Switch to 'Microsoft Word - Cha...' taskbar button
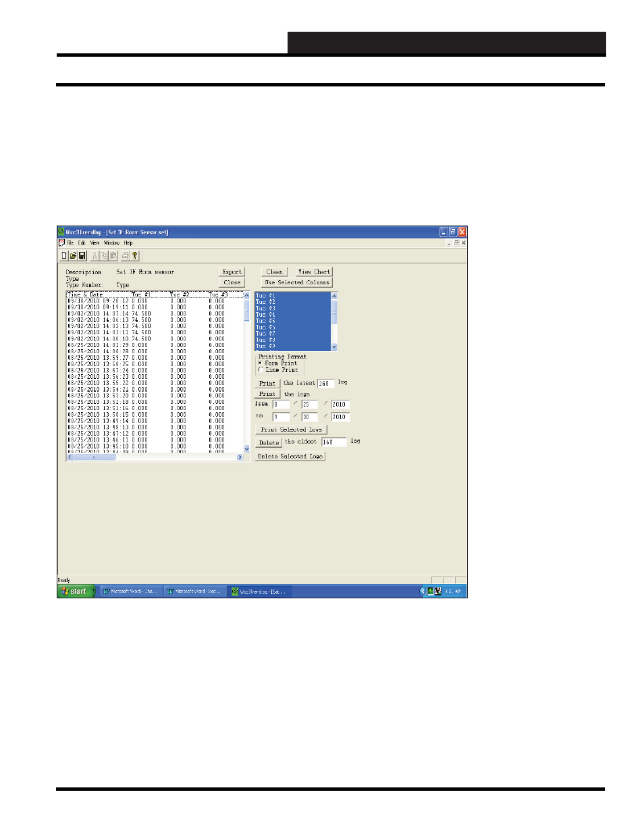The width and height of the screenshot is (644, 834). [130, 592]
